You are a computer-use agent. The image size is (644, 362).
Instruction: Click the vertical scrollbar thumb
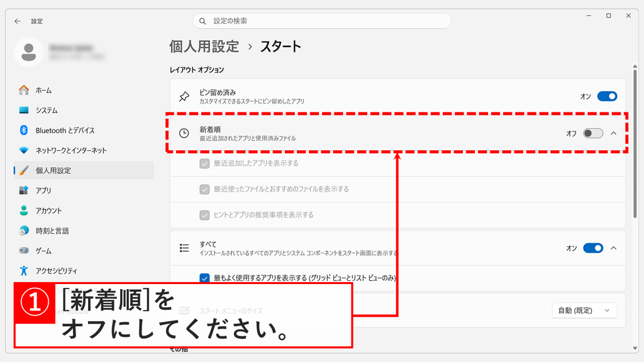pos(635,144)
